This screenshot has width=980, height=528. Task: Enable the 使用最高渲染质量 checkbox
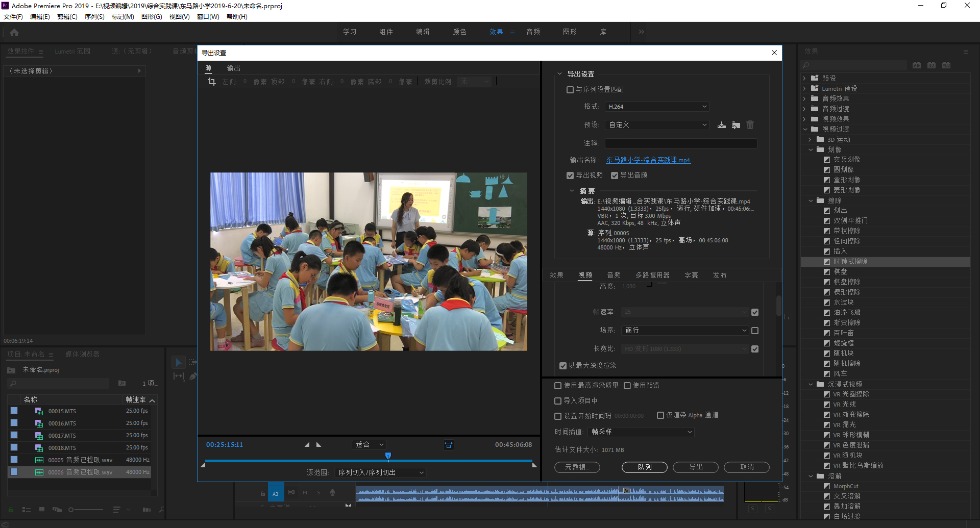pyautogui.click(x=558, y=386)
